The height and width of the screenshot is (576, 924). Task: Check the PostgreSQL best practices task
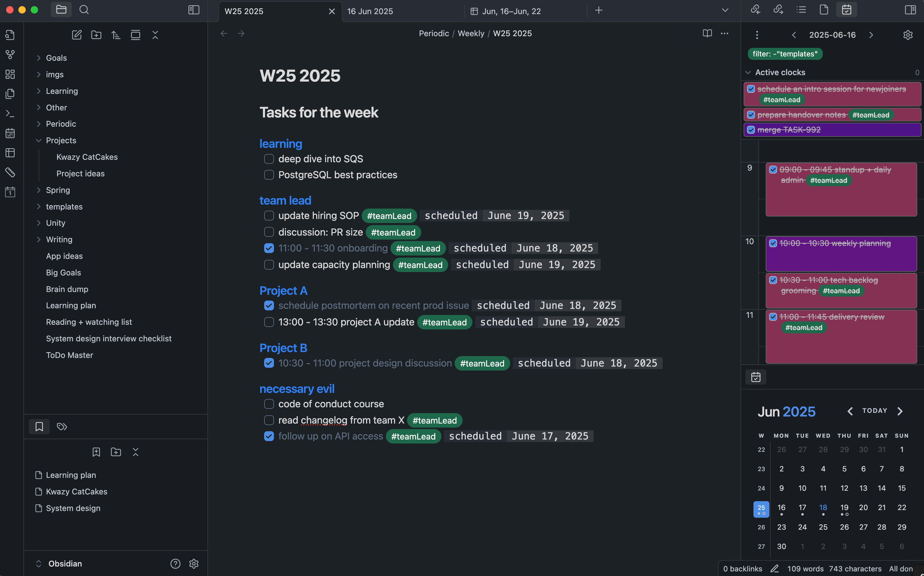(269, 175)
